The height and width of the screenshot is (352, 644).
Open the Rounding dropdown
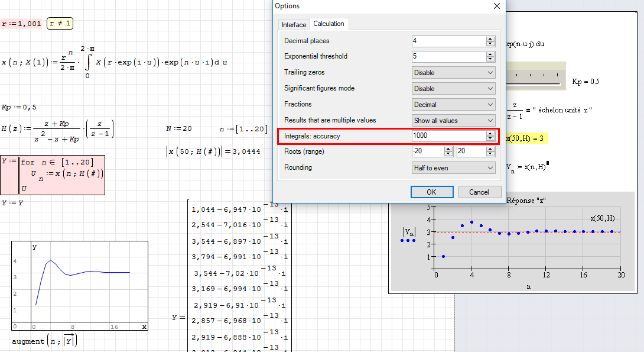(453, 168)
